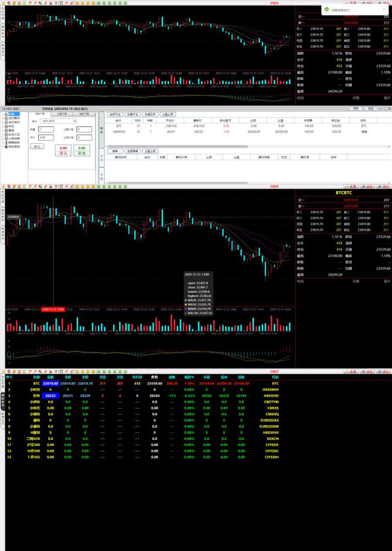
Task: Expand the 持仓 side panel strip
Action: tap(101, 130)
